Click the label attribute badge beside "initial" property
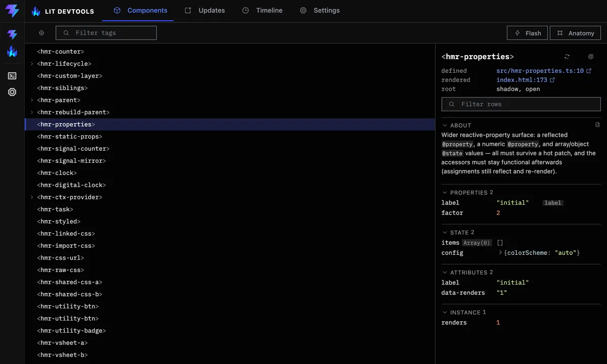607x364 pixels. pos(552,203)
